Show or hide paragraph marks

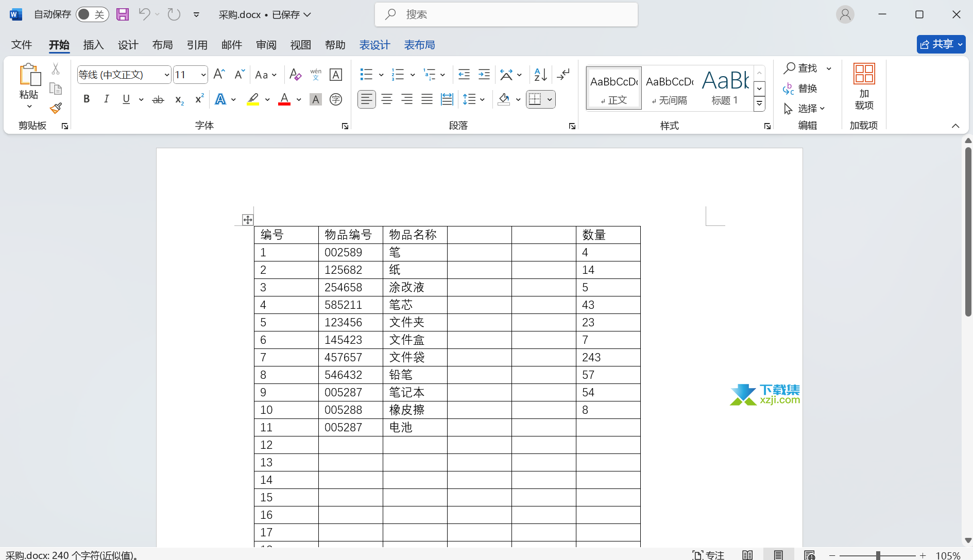click(564, 75)
